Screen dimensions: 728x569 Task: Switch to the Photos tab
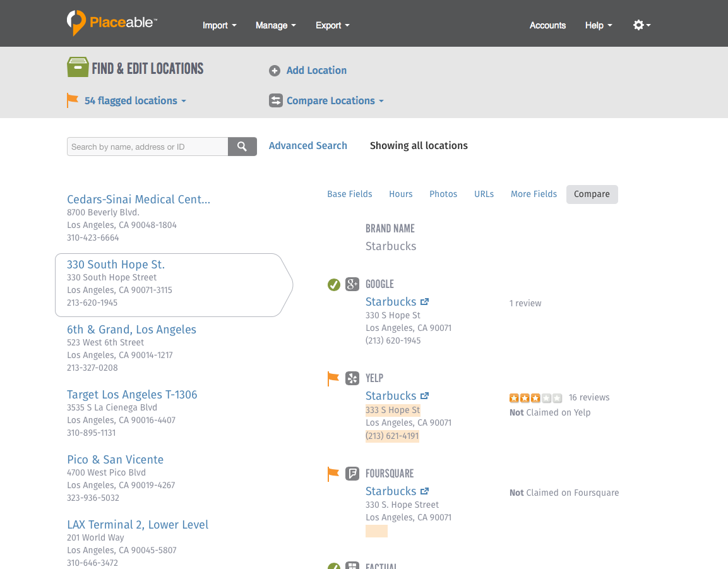(x=443, y=194)
